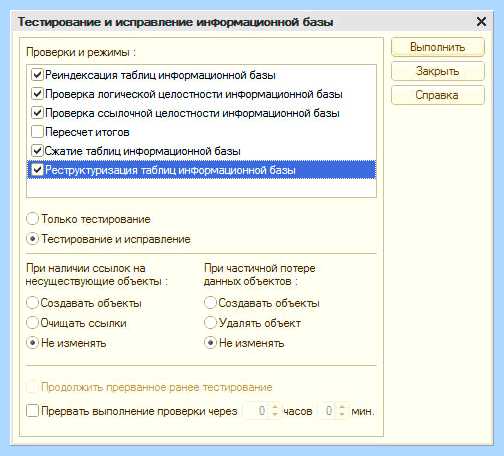Decrease minutes with the down spinner arrow
This screenshot has width=504, height=456.
[342, 414]
